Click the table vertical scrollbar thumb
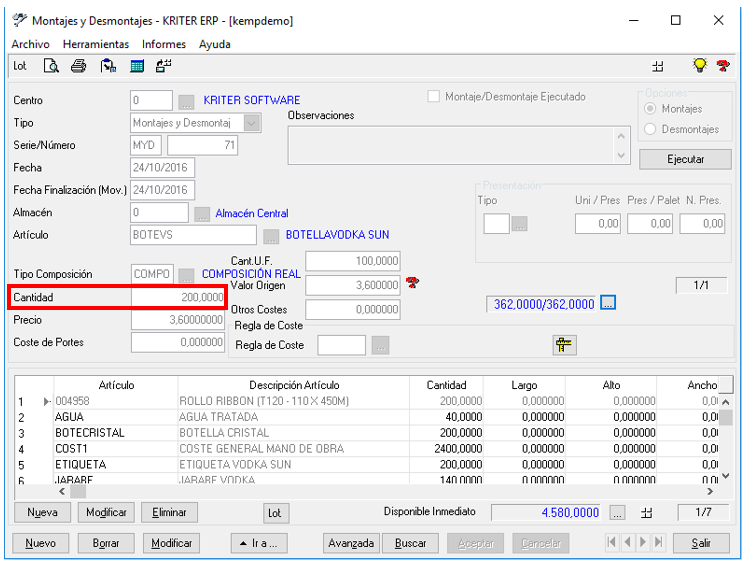This screenshot has height=563, width=746. click(726, 417)
